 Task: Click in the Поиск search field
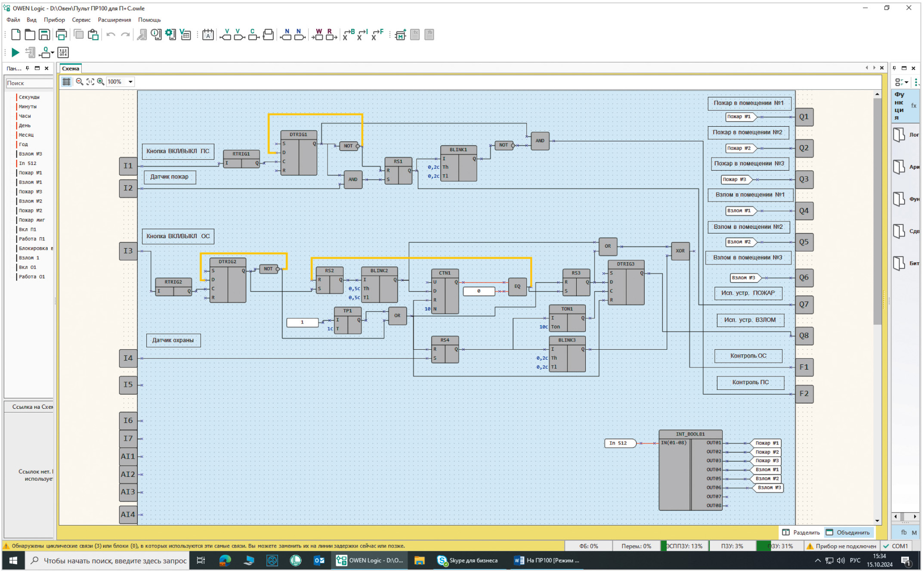[29, 83]
